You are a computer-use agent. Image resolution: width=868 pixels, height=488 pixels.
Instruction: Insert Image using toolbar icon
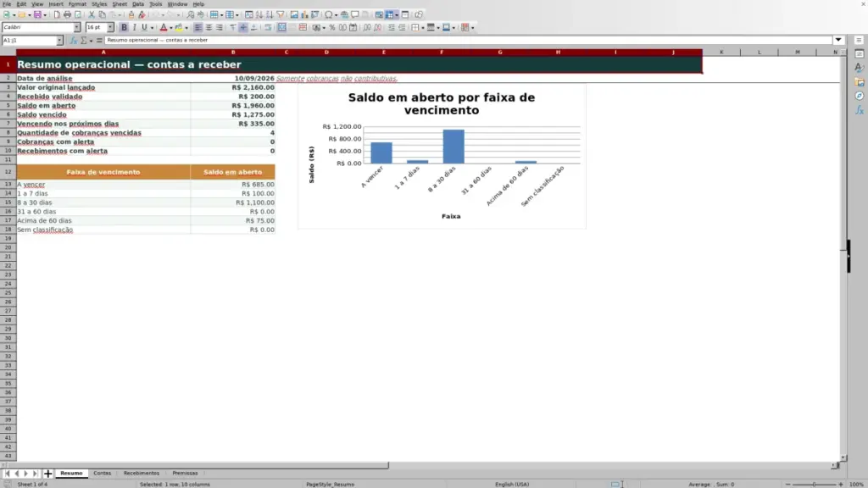294,15
